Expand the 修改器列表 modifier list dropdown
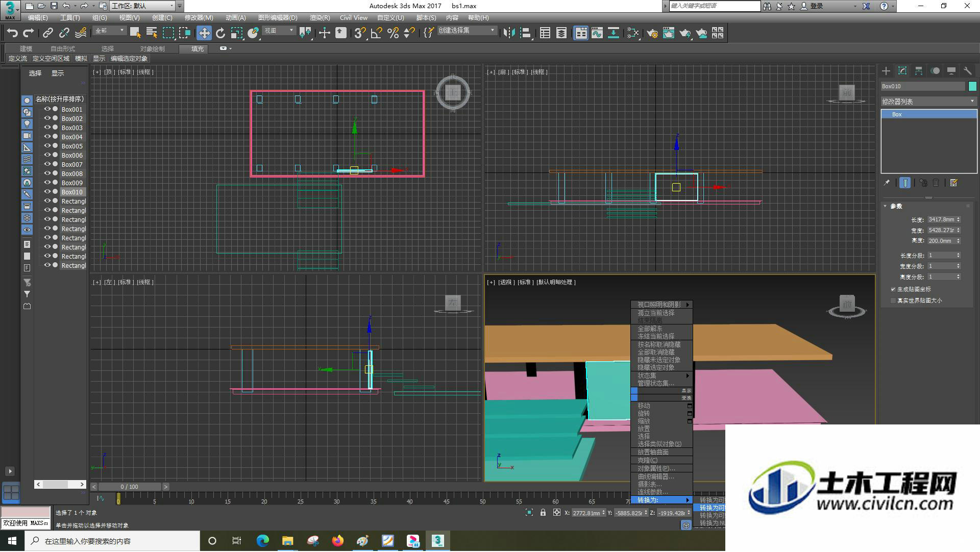 [x=928, y=102]
